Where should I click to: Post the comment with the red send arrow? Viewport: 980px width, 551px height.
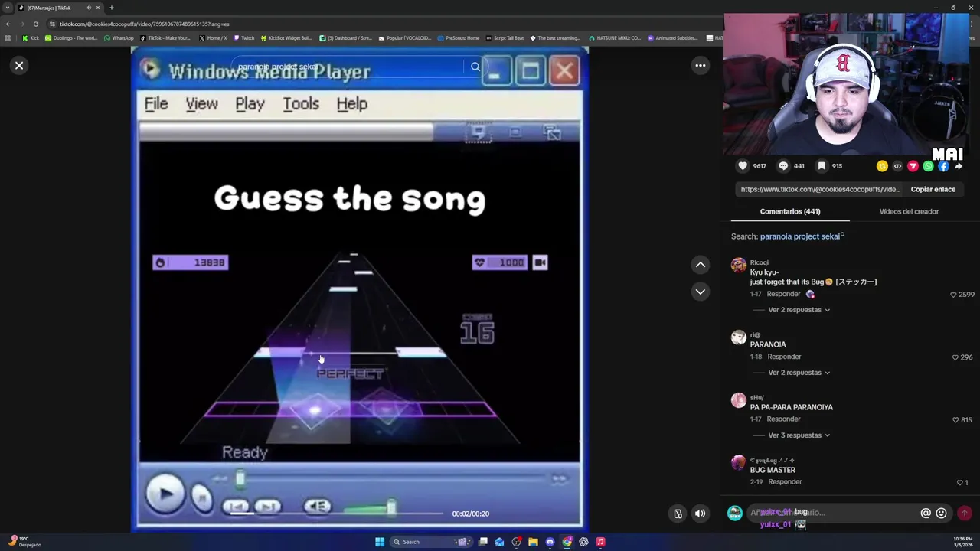click(964, 514)
